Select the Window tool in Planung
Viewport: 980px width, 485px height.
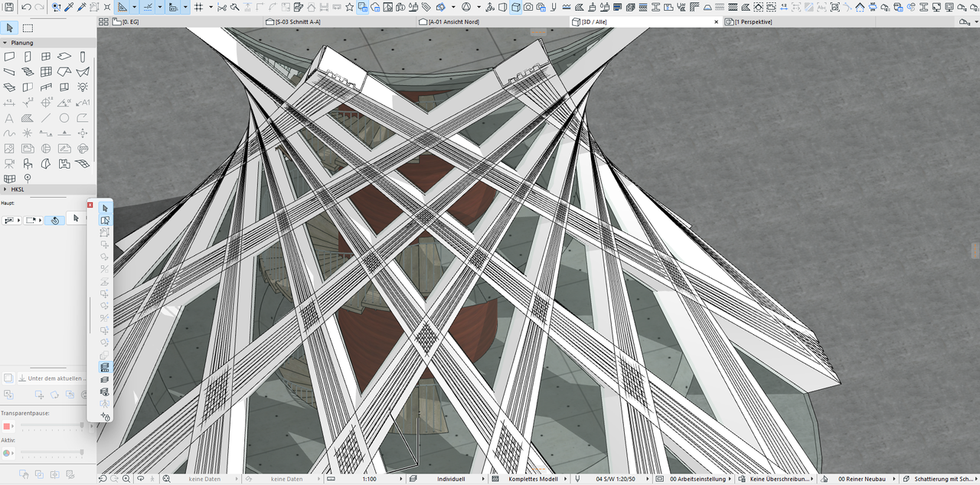46,57
